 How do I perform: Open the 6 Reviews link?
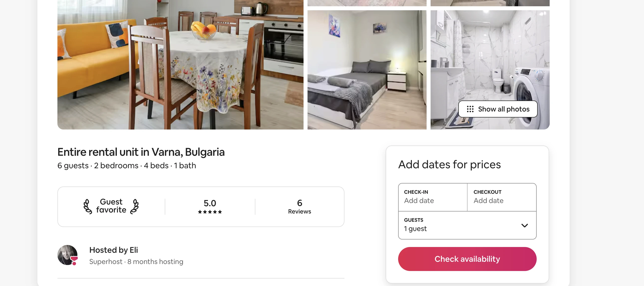coord(300,206)
